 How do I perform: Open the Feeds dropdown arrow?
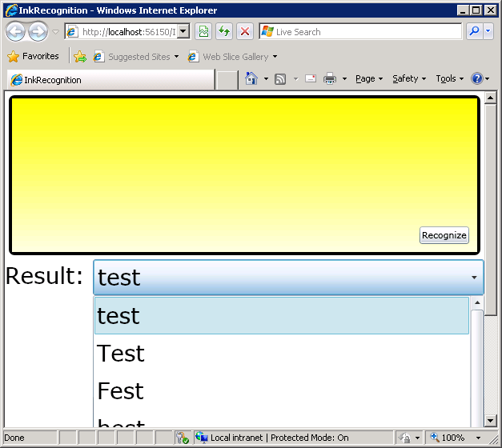tap(295, 78)
